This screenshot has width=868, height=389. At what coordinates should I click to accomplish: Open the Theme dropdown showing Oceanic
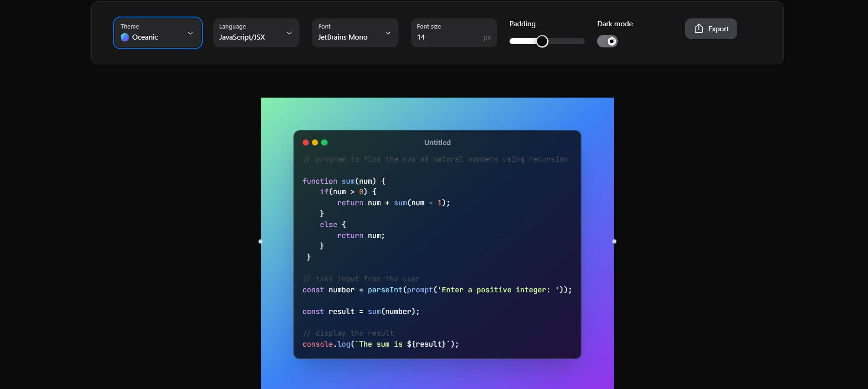coord(158,33)
